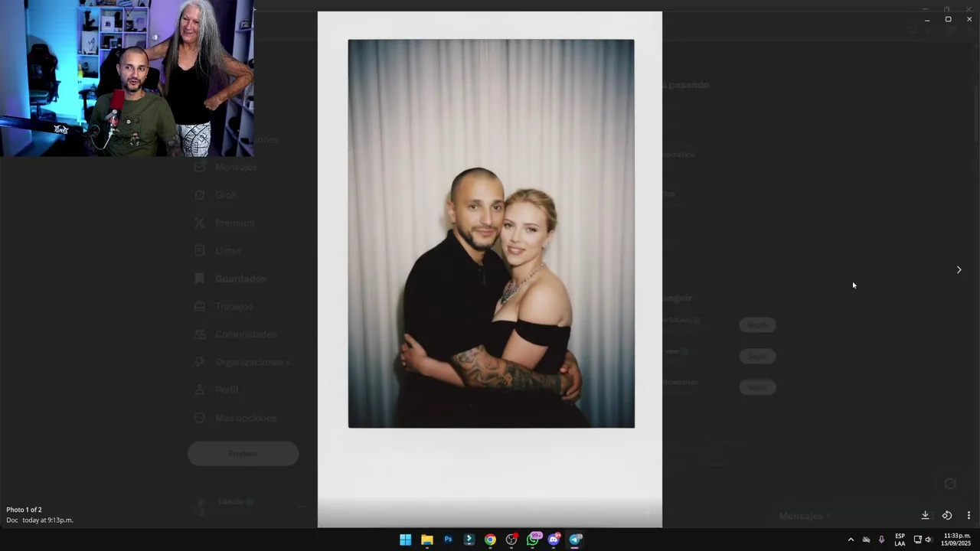Image resolution: width=980 pixels, height=551 pixels.
Task: Open Google Chrome from the taskbar
Action: (x=490, y=540)
